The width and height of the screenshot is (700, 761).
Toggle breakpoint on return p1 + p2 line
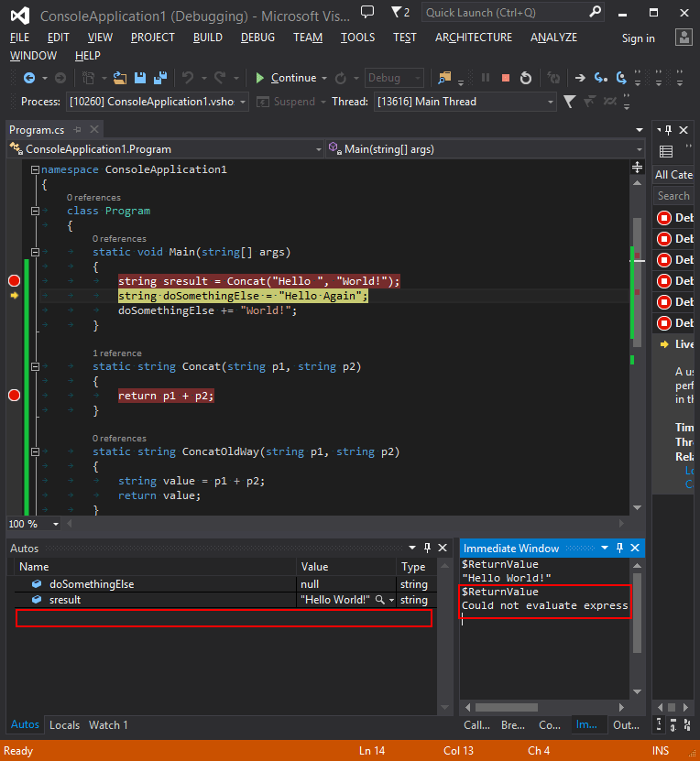tap(14, 395)
